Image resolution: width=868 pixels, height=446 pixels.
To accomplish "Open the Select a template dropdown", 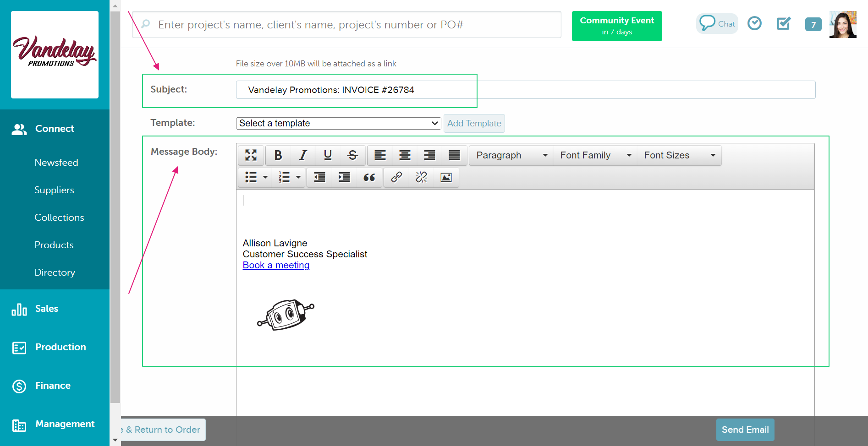I will pos(338,123).
